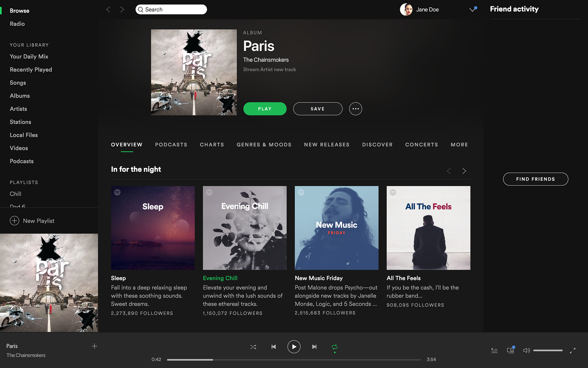Open the MORE tab menu
The height and width of the screenshot is (368, 588).
(459, 145)
